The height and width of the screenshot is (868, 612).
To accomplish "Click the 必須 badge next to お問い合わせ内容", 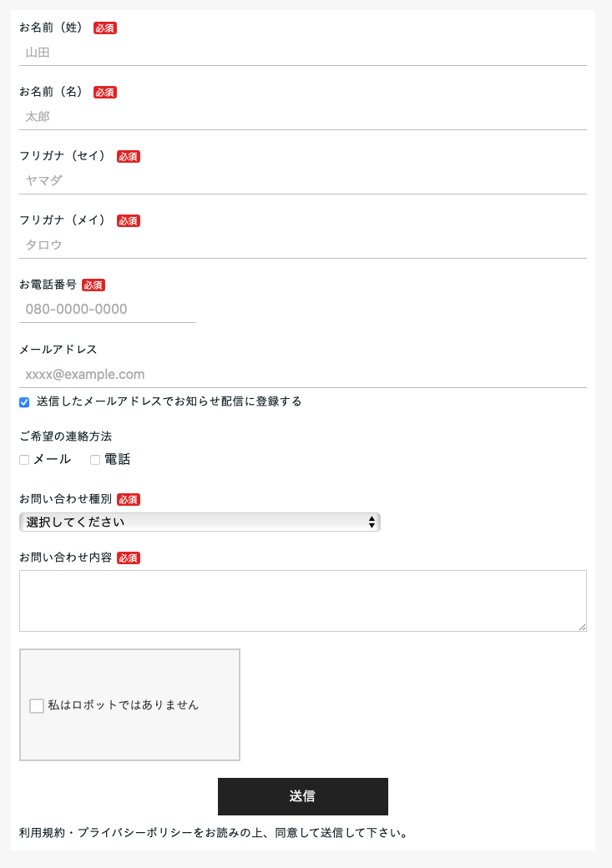I will tap(128, 558).
